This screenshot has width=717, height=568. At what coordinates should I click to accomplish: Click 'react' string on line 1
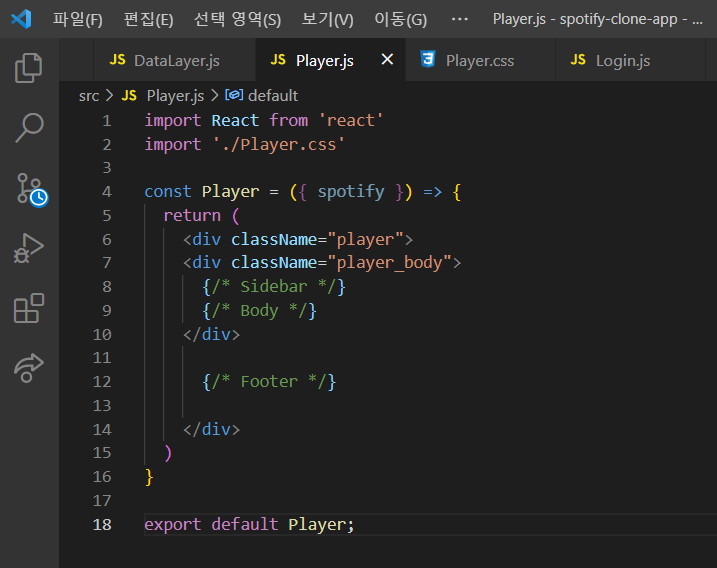pos(351,120)
